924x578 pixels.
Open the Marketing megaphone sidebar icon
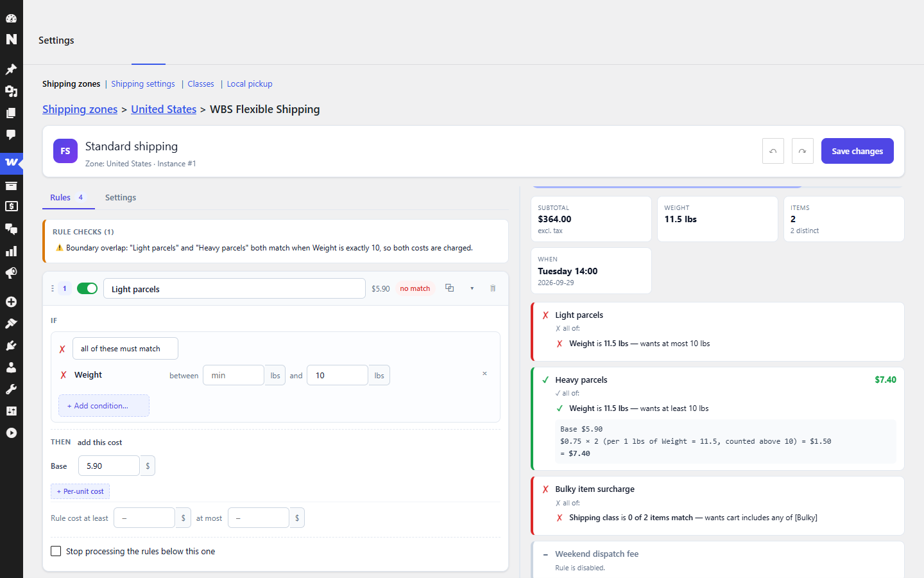[11, 273]
